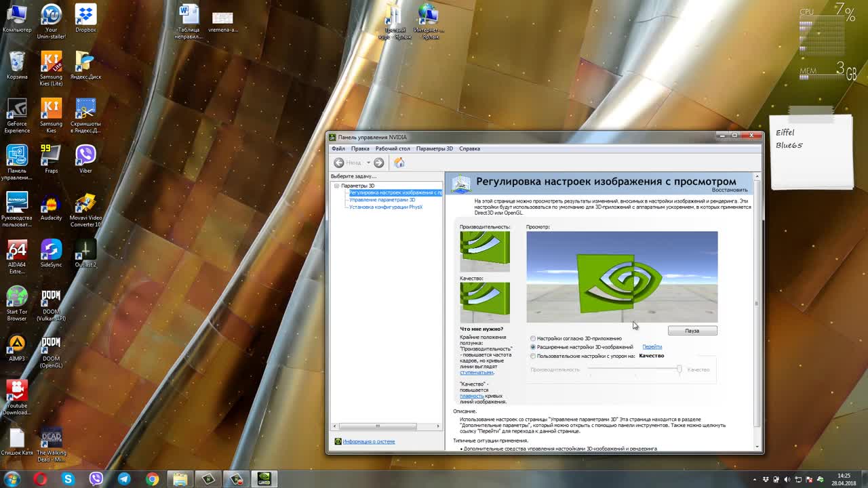This screenshot has width=868, height=488.
Task: Select Пользовательские настройки с упором radio button
Action: coord(533,356)
